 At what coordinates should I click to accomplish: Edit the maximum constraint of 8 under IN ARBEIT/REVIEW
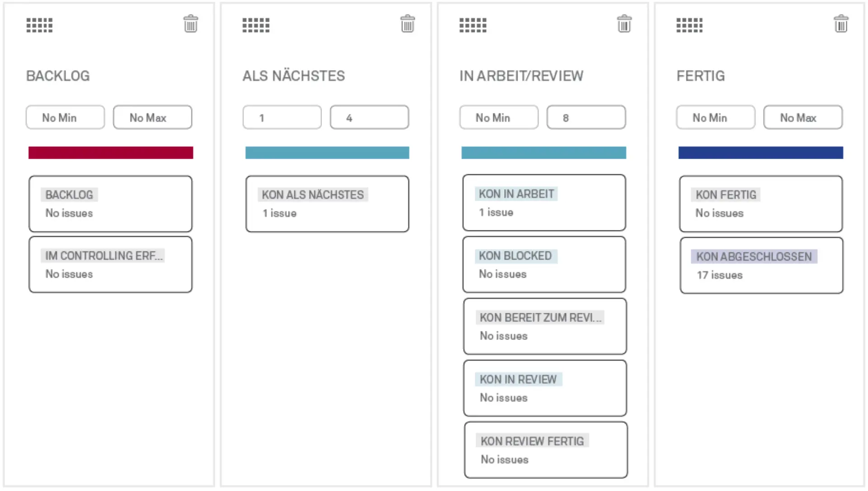(x=586, y=117)
